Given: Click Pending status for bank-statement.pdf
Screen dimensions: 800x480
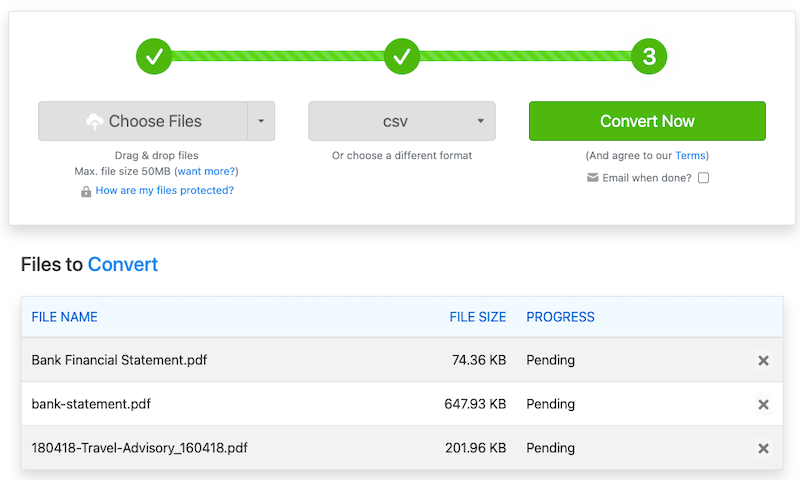Looking at the screenshot, I should click(551, 404).
